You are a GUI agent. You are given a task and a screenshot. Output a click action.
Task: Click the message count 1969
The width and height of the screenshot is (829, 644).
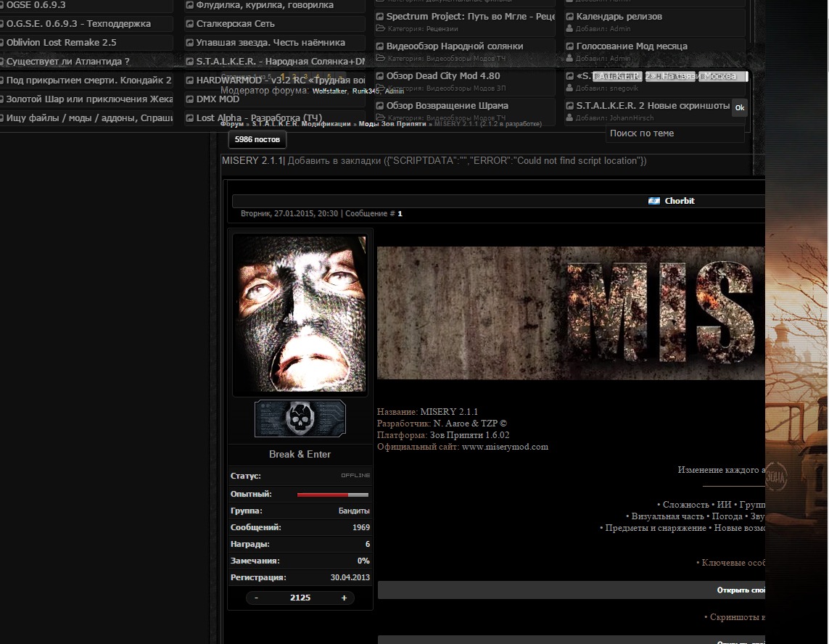(x=361, y=528)
